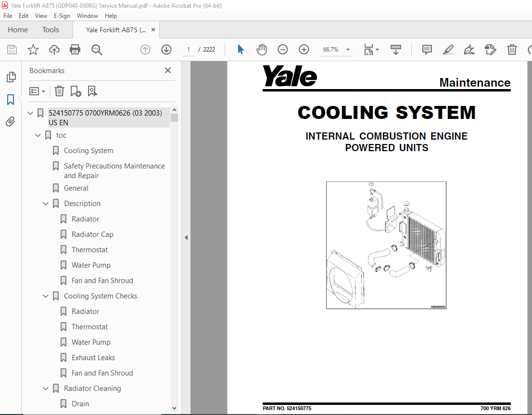Viewport: 532px width, 415px height.
Task: Switch to the Home tab
Action: click(x=18, y=30)
